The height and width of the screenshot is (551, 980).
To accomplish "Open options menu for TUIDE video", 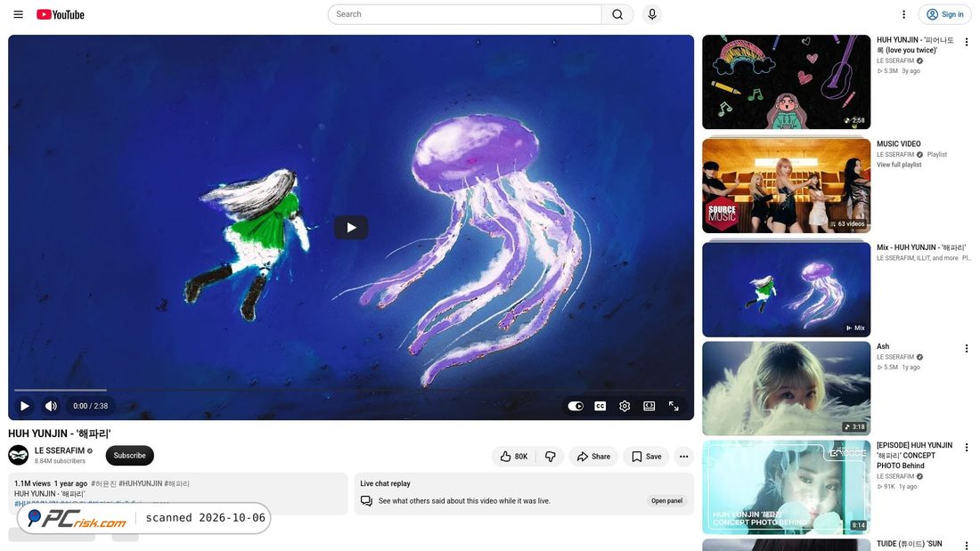I will [967, 546].
